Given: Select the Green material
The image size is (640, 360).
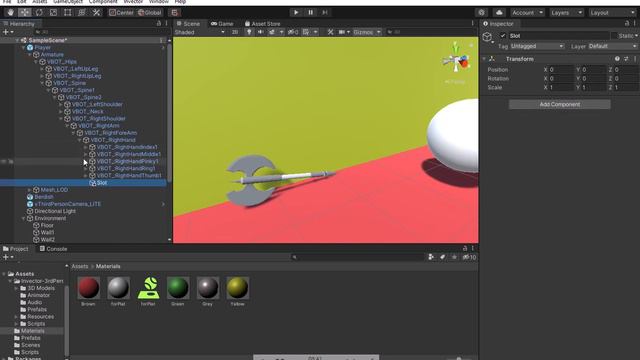Looking at the screenshot, I should point(178,291).
